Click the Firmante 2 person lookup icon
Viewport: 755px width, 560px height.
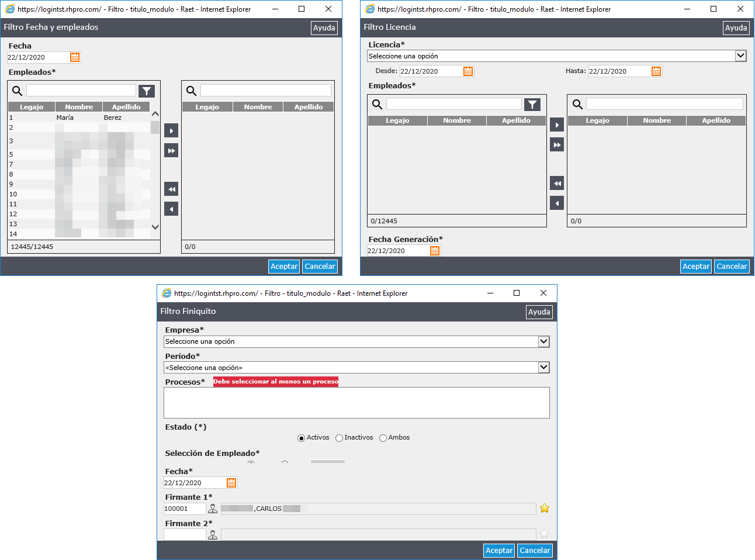click(213, 534)
